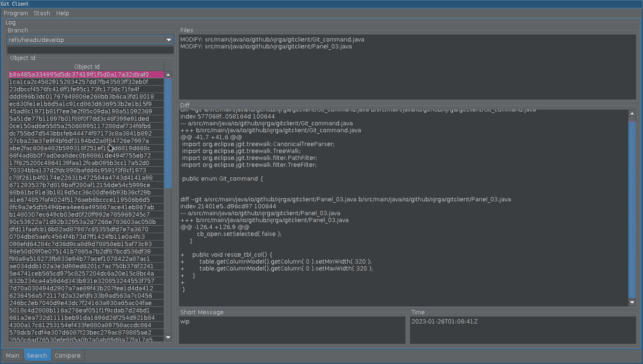Image resolution: width=643 pixels, height=364 pixels.
Task: Select commit row starting ec630fe1e1b6
Action: 86,104
